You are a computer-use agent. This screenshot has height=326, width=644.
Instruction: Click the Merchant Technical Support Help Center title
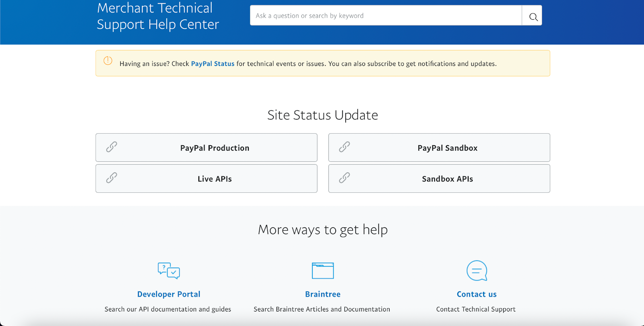158,16
